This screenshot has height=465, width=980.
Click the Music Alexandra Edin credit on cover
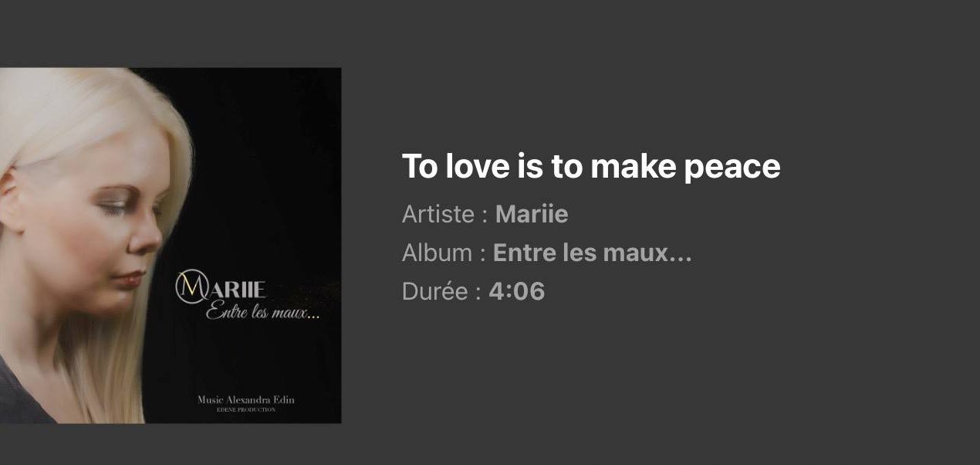pos(246,399)
